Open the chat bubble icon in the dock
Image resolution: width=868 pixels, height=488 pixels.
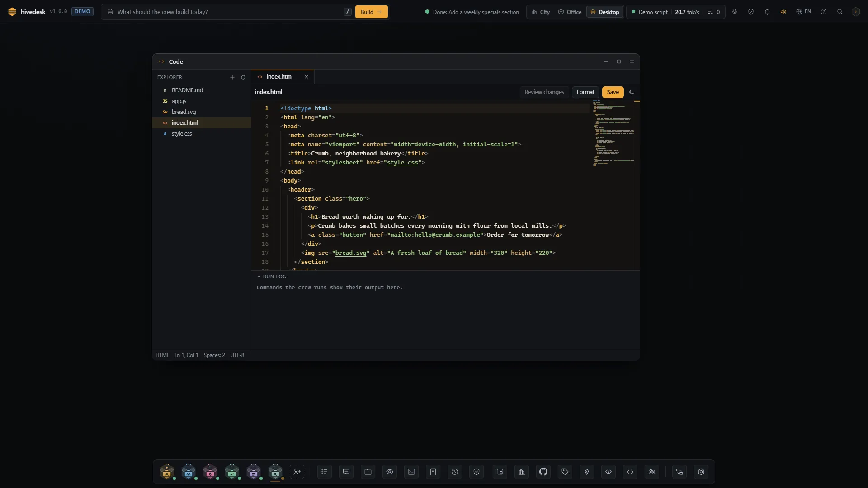pyautogui.click(x=346, y=472)
